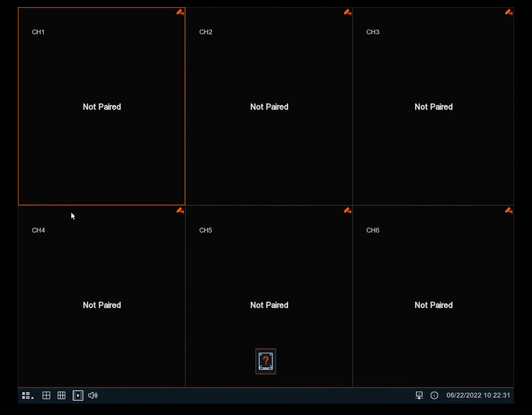Screen dimensions: 532x415
Task: Select the CH3 Not Paired channel pane
Action: click(433, 106)
